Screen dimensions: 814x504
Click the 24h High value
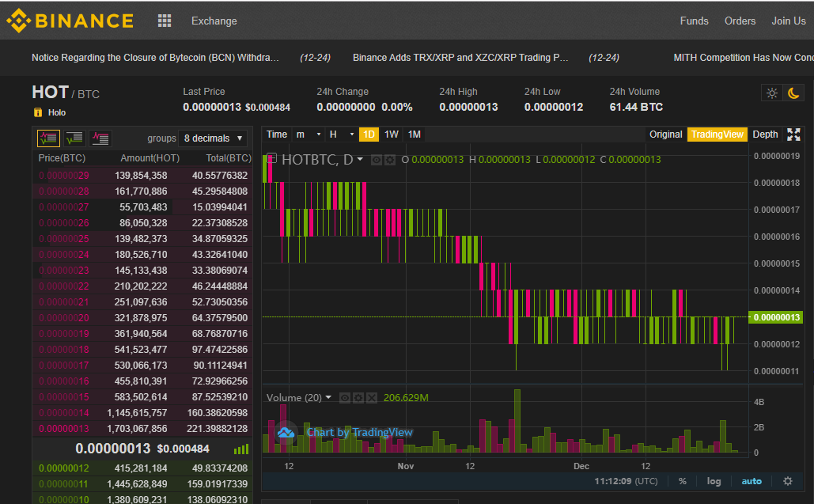tap(468, 107)
